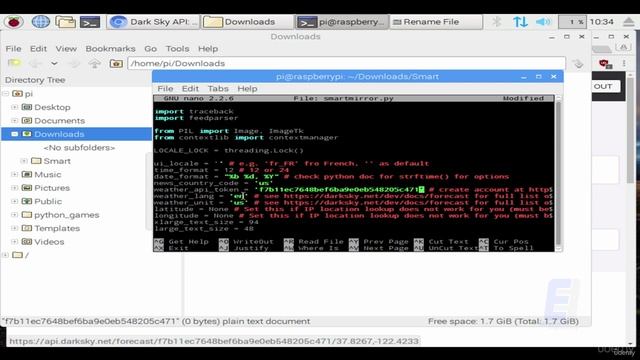The image size is (640, 360).
Task: Click the jump-to-path button beside the path bar
Action: (578, 64)
